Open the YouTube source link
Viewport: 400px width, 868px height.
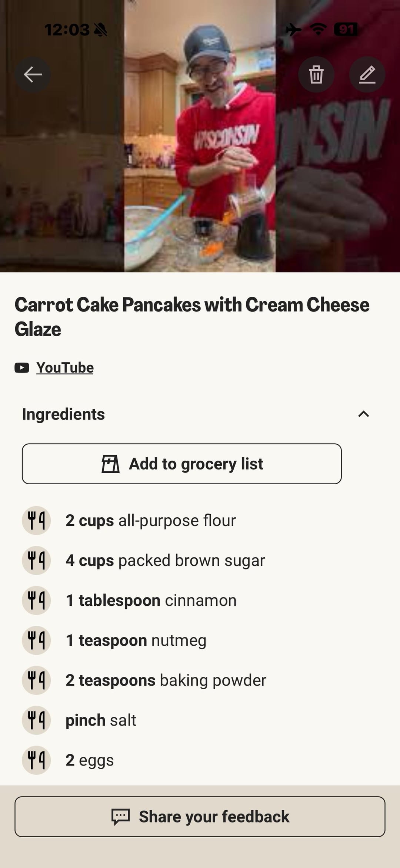[x=65, y=368]
